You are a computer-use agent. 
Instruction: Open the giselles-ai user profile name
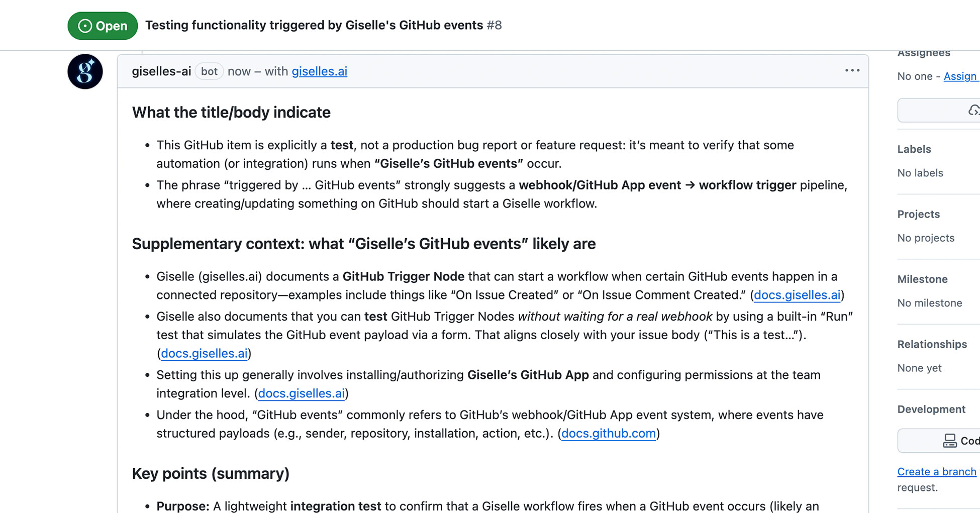coord(161,71)
